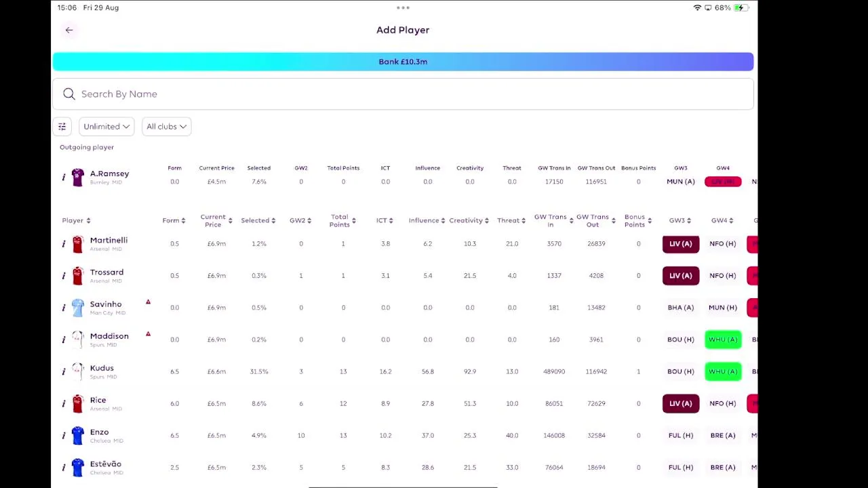Tap outgoing player name A.Ramsey

pos(109,174)
